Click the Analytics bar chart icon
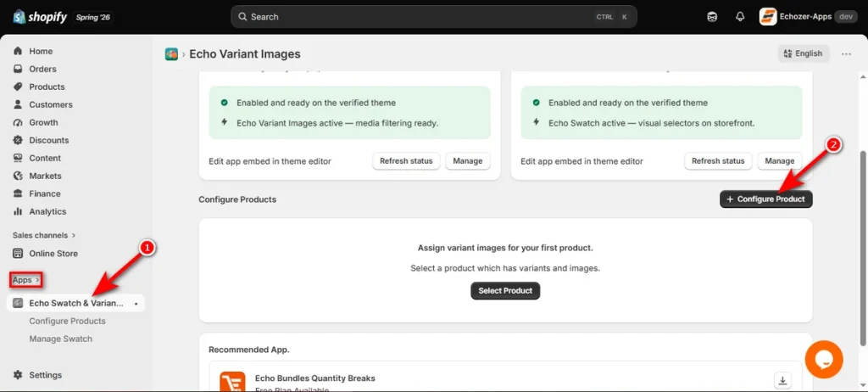This screenshot has height=392, width=868. point(18,211)
